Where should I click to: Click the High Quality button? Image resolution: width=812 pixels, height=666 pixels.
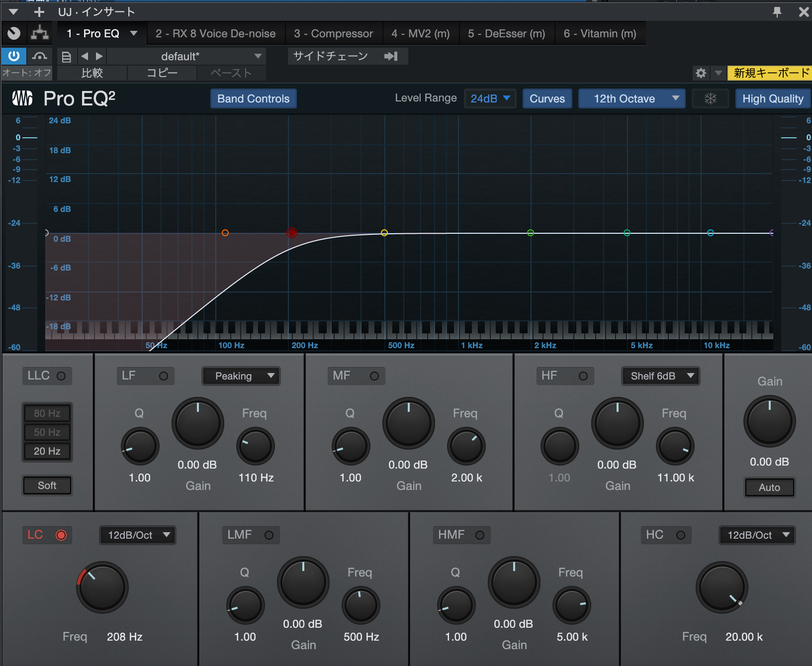pyautogui.click(x=772, y=98)
